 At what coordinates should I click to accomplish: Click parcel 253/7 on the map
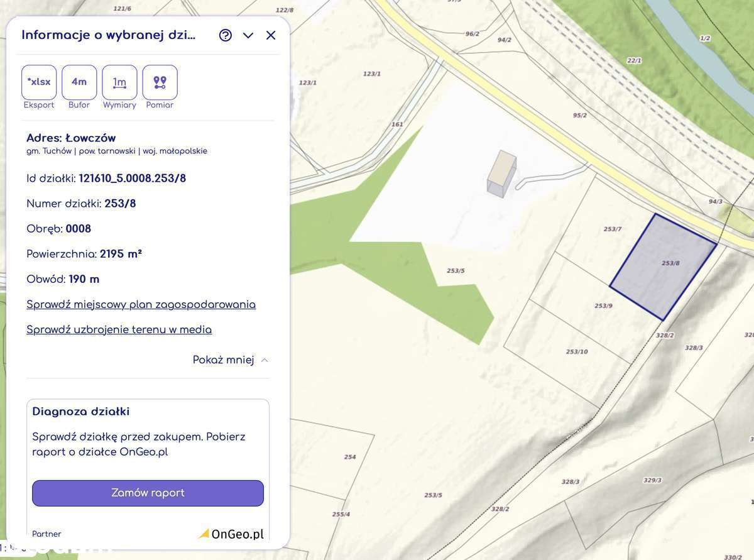coord(612,229)
